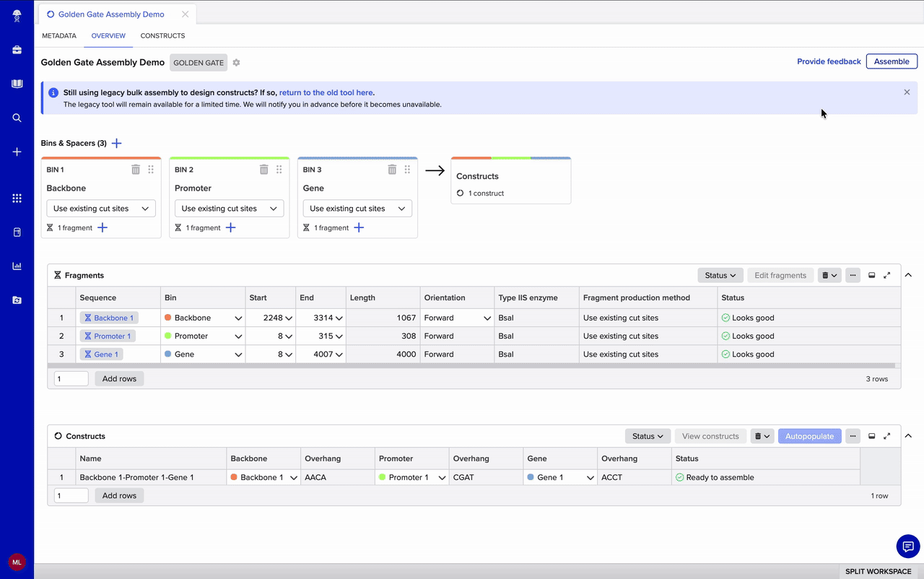Open the search tool in the sidebar
The width and height of the screenshot is (924, 579).
point(16,118)
